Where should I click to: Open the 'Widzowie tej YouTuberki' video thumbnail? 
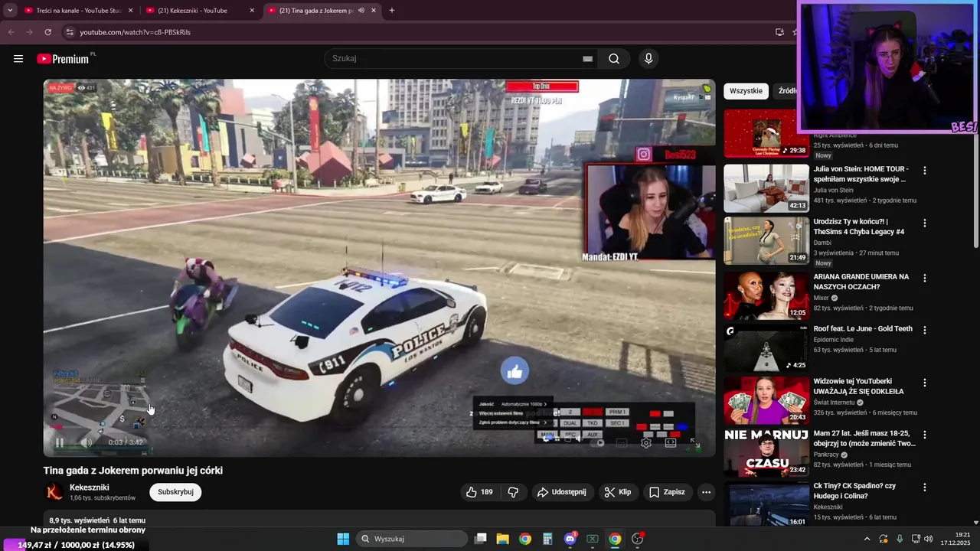pyautogui.click(x=766, y=399)
